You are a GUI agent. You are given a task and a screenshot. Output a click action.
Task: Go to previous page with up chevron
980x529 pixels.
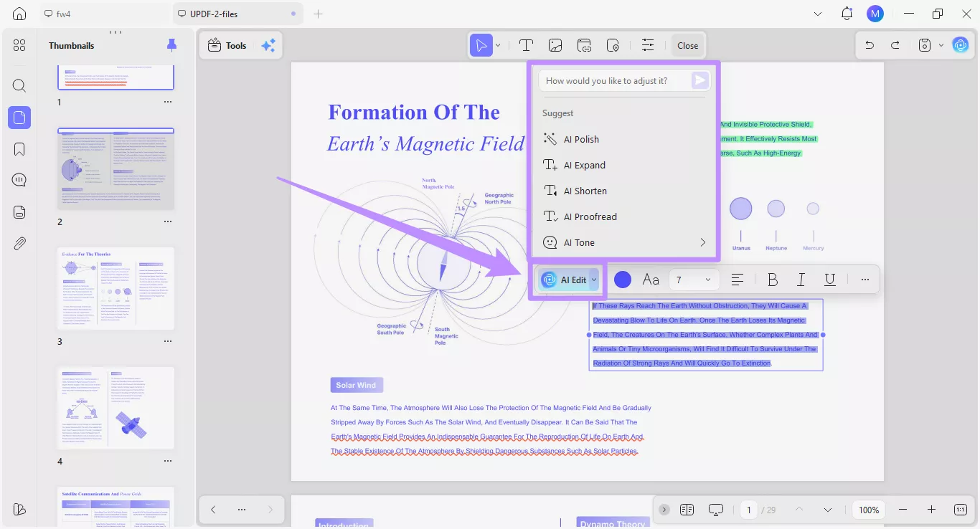799,510
